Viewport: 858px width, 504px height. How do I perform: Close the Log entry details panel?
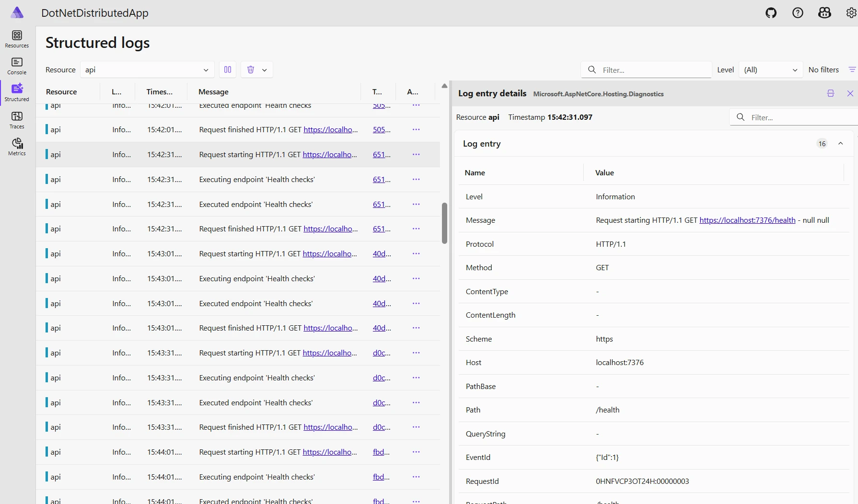[x=850, y=93]
